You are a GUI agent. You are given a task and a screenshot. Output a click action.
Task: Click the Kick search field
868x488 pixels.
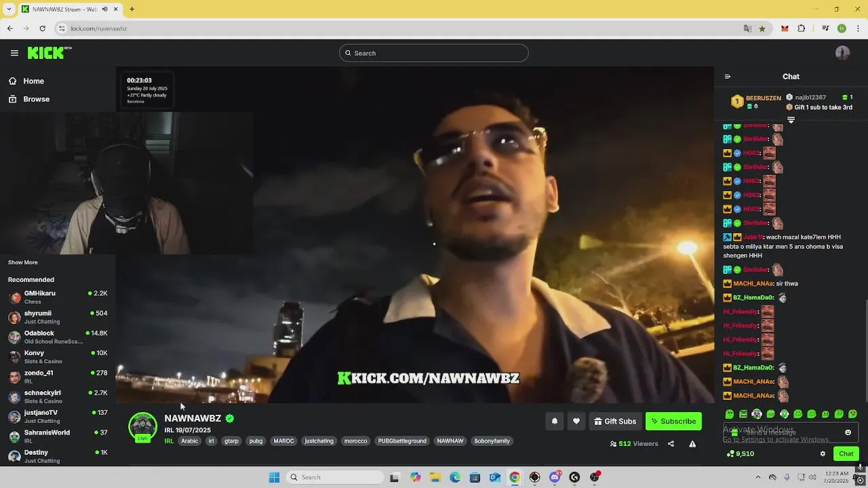pos(434,53)
